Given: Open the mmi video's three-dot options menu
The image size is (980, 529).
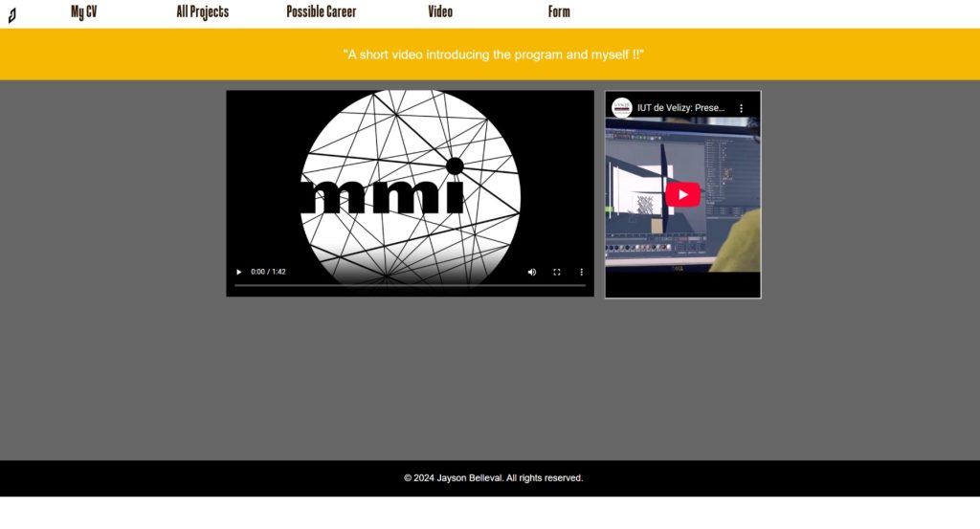Looking at the screenshot, I should pyautogui.click(x=581, y=272).
